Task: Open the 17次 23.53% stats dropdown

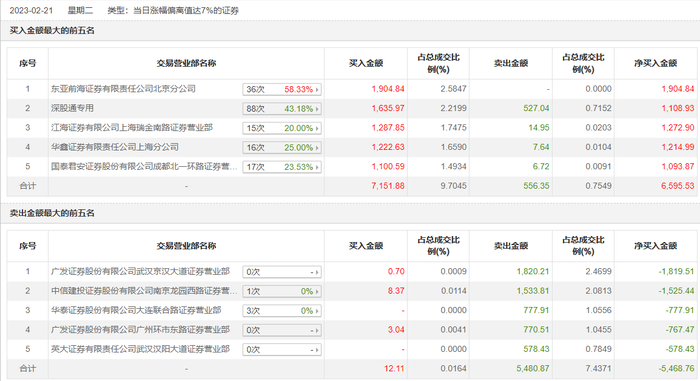Action: (x=282, y=167)
